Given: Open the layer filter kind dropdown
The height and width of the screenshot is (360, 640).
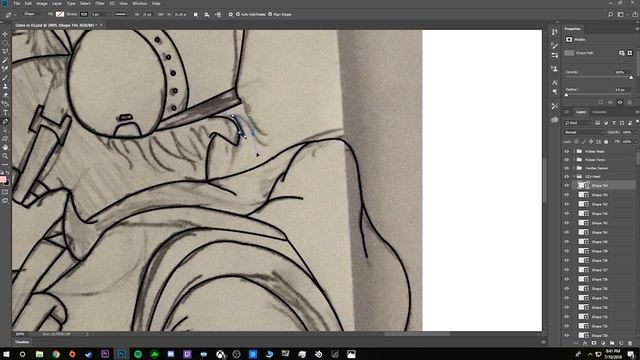Looking at the screenshot, I should coord(578,123).
